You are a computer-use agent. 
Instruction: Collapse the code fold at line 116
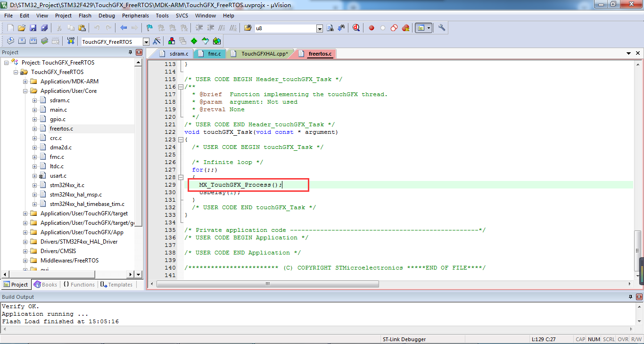(181, 87)
